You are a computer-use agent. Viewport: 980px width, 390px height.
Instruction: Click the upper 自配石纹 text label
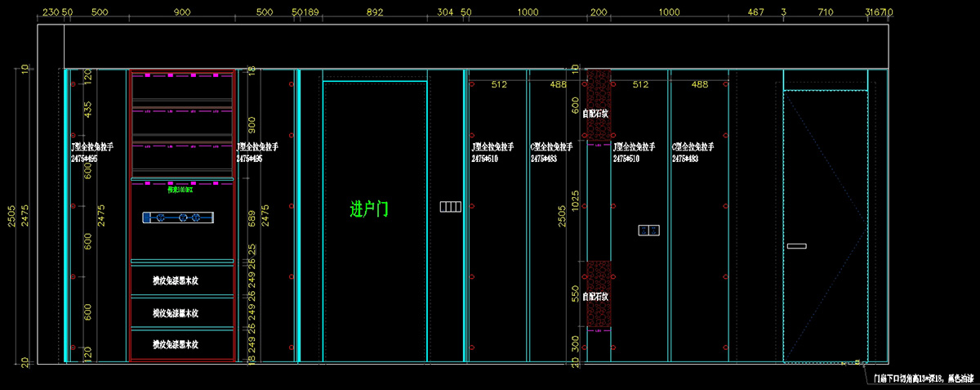click(595, 113)
